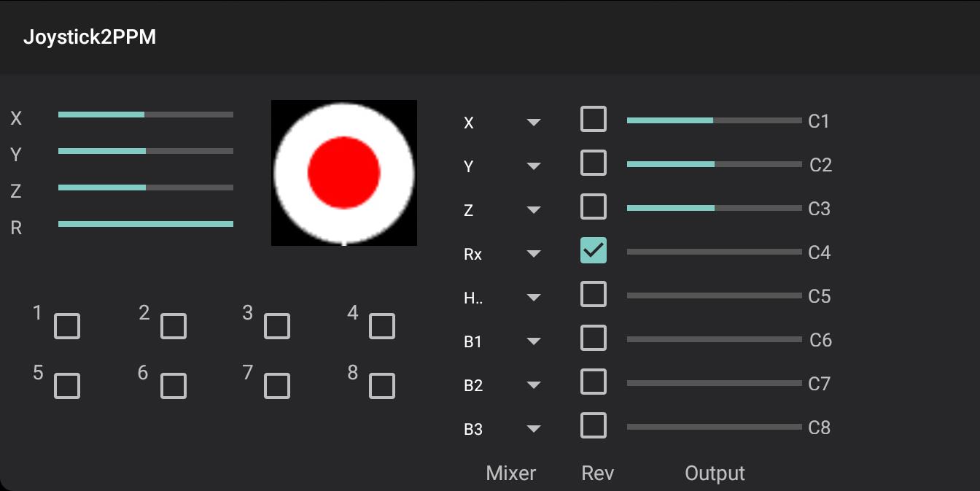The height and width of the screenshot is (491, 980).
Task: Click the C7 output bar
Action: click(715, 383)
